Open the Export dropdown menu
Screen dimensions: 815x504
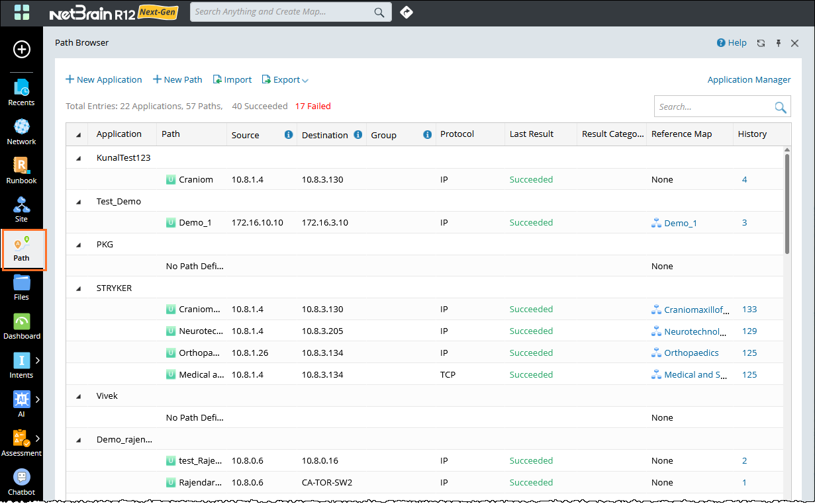coord(286,80)
